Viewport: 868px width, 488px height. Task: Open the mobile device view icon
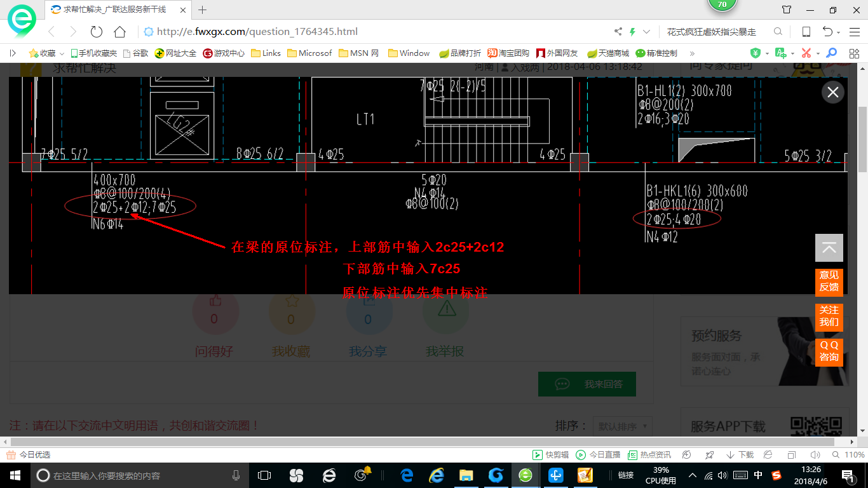pyautogui.click(x=806, y=32)
